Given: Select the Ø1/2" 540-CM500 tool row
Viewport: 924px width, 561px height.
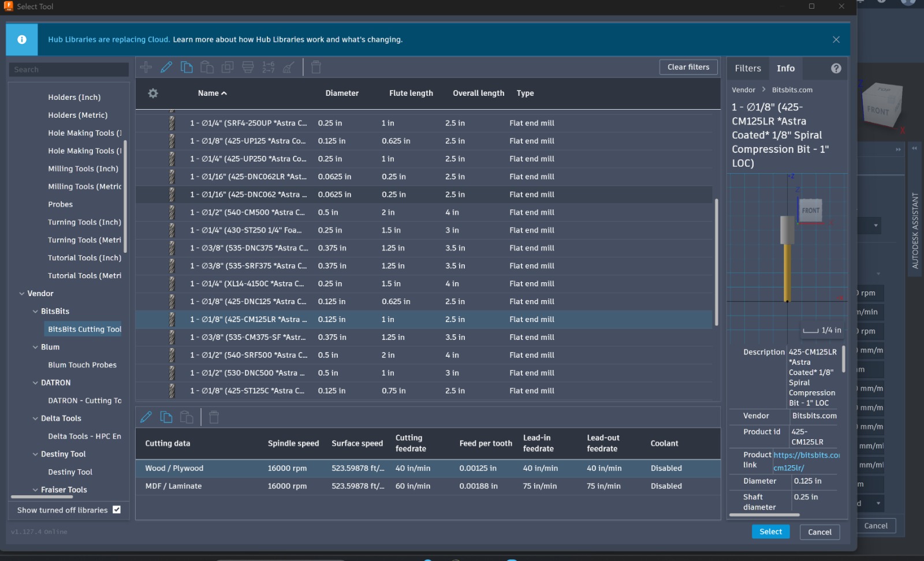Looking at the screenshot, I should (424, 212).
